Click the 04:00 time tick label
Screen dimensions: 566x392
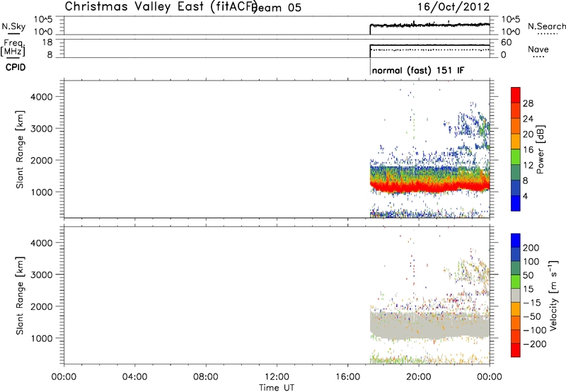(135, 377)
